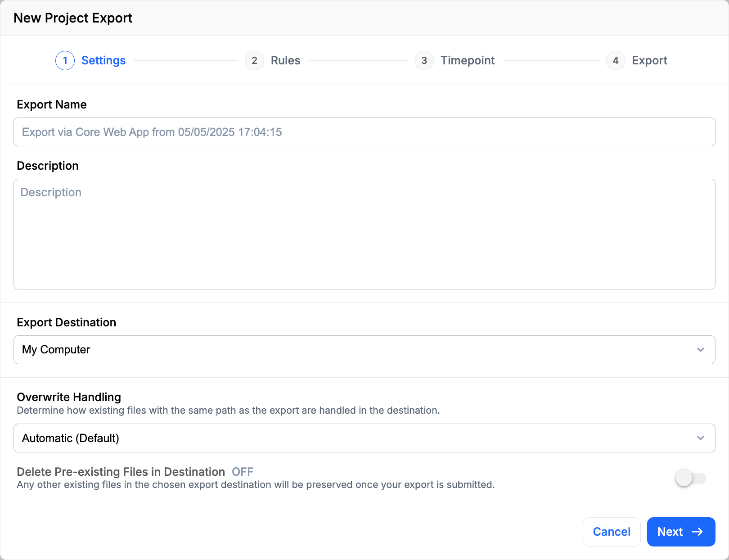Viewport: 729px width, 560px height.
Task: Switch to the Rules step
Action: [285, 60]
